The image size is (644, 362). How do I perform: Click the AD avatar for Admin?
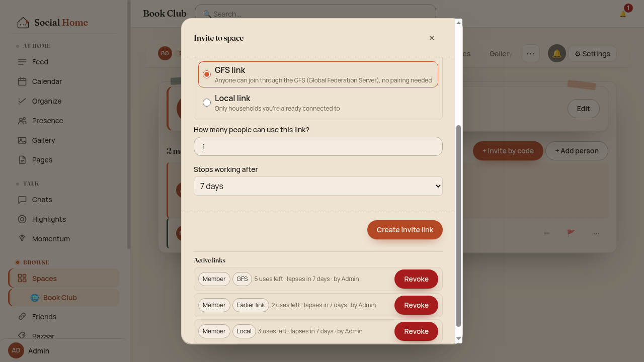16,350
